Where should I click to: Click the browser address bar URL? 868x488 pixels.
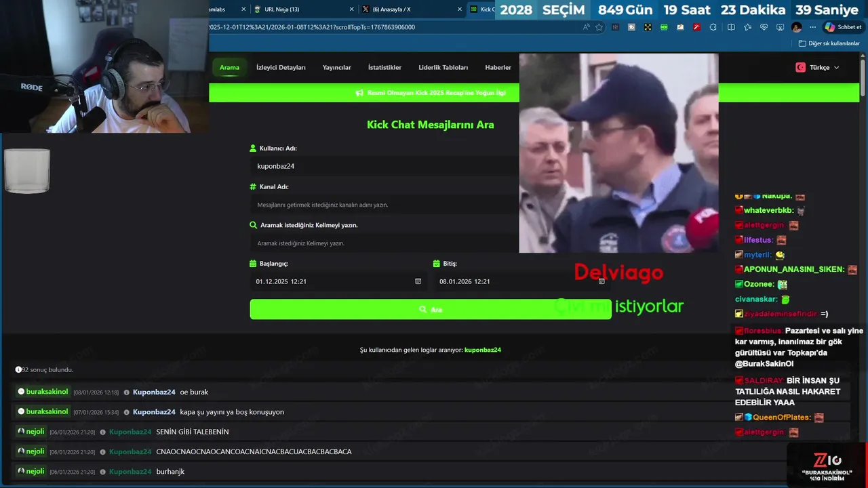(x=312, y=27)
